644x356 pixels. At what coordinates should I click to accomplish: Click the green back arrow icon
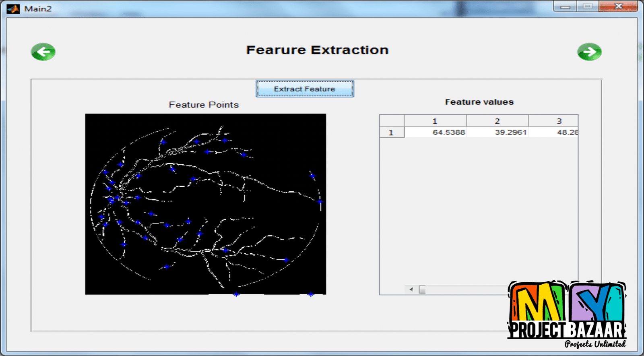click(43, 52)
